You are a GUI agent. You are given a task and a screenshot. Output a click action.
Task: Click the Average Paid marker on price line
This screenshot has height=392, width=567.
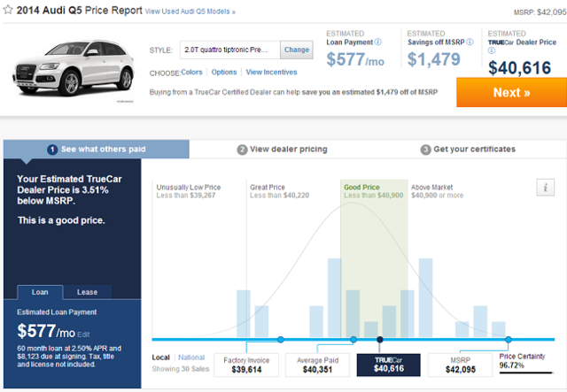(353, 339)
